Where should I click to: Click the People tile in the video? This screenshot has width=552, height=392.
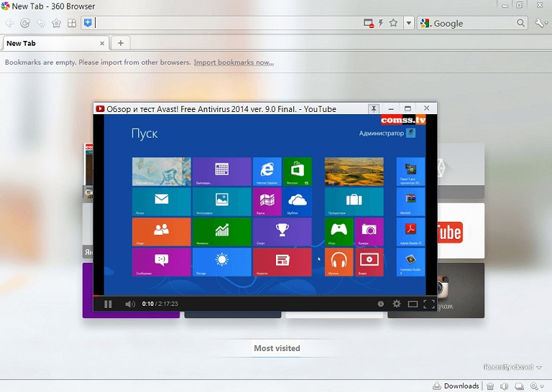(162, 232)
